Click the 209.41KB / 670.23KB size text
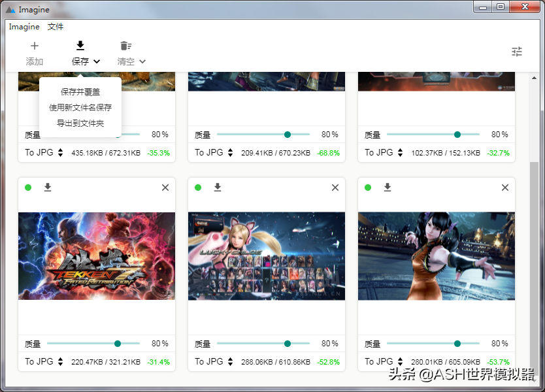Screen dimensions: 545x392 (x=276, y=153)
